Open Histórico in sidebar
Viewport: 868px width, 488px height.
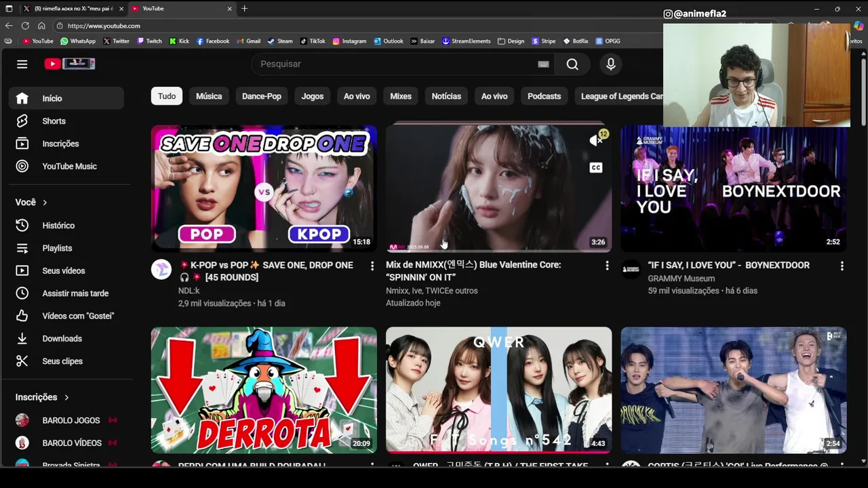pyautogui.click(x=66, y=225)
